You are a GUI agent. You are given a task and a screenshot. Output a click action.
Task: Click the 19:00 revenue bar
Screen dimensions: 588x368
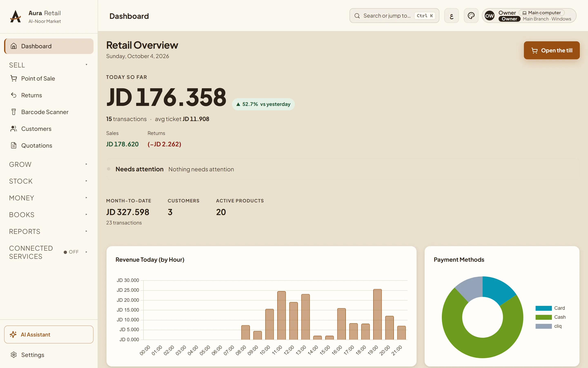coord(377,314)
